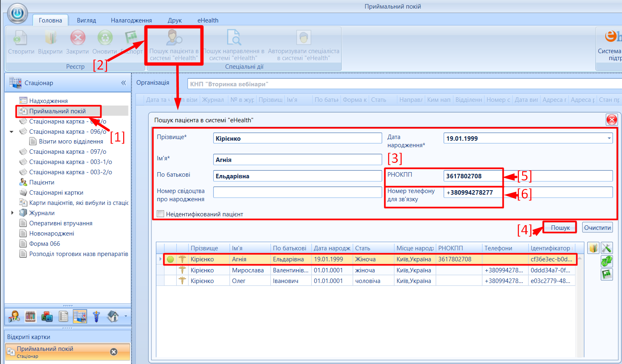Open the receptionist calendar module icon

click(x=14, y=316)
